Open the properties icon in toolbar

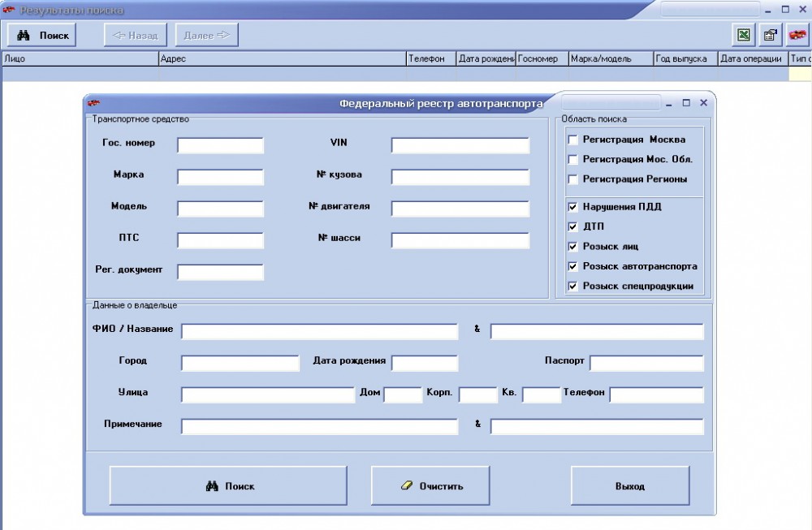coord(770,35)
